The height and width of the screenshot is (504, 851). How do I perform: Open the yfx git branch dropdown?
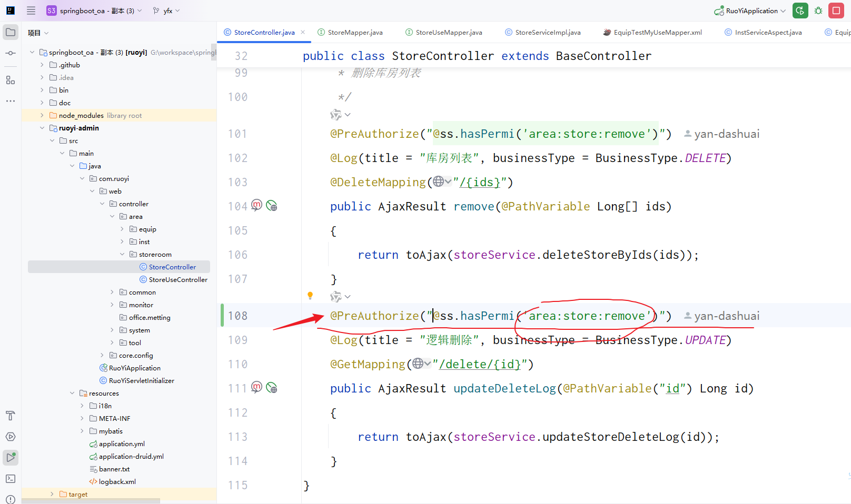coord(166,11)
